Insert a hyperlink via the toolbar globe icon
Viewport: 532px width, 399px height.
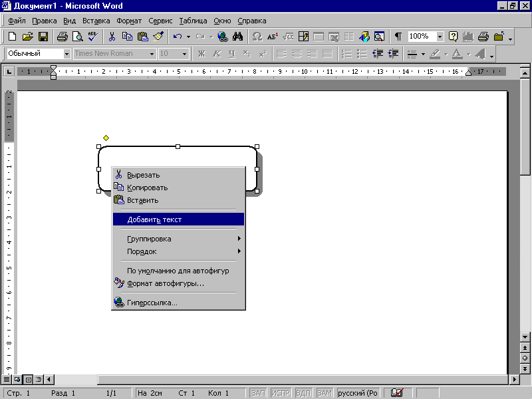pos(223,37)
